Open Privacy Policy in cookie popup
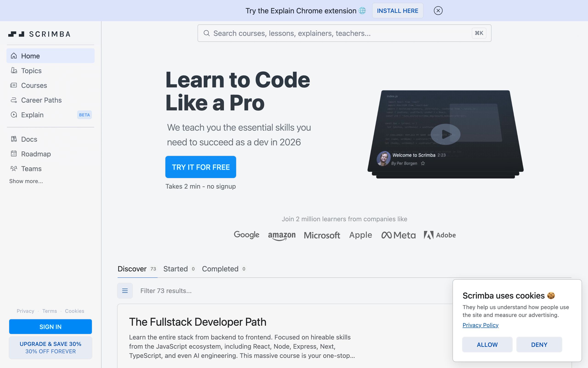Screen dimensions: 588x368 coord(480,325)
